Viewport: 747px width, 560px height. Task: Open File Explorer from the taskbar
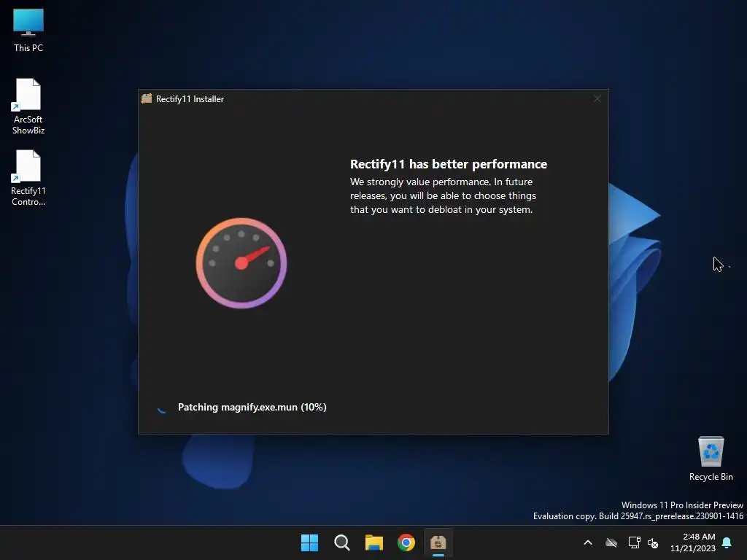point(374,542)
